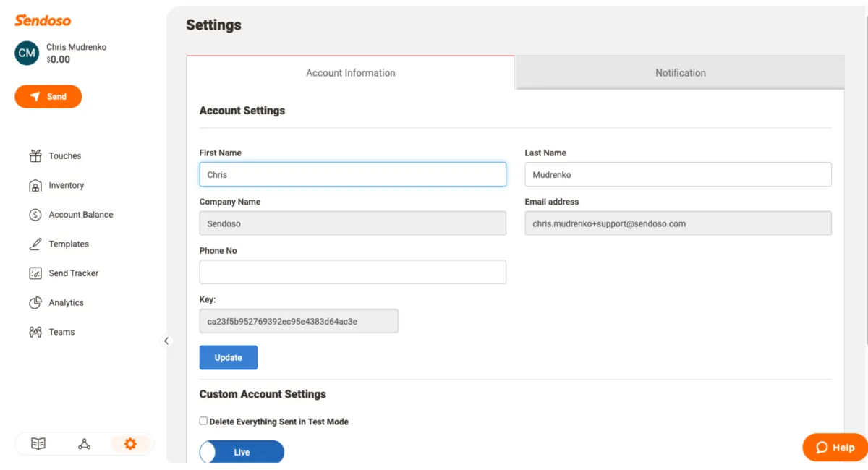
Task: Collapse the sidebar with chevron arrow
Action: pyautogui.click(x=166, y=341)
